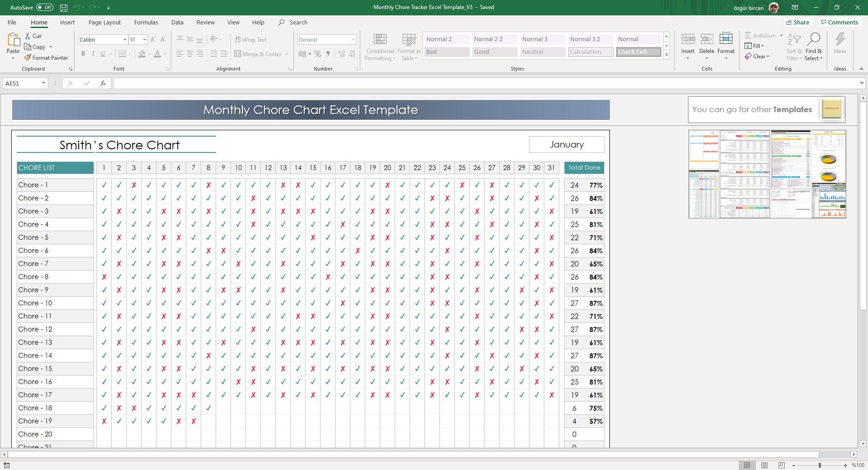Open the font name dropdown

tap(125, 39)
